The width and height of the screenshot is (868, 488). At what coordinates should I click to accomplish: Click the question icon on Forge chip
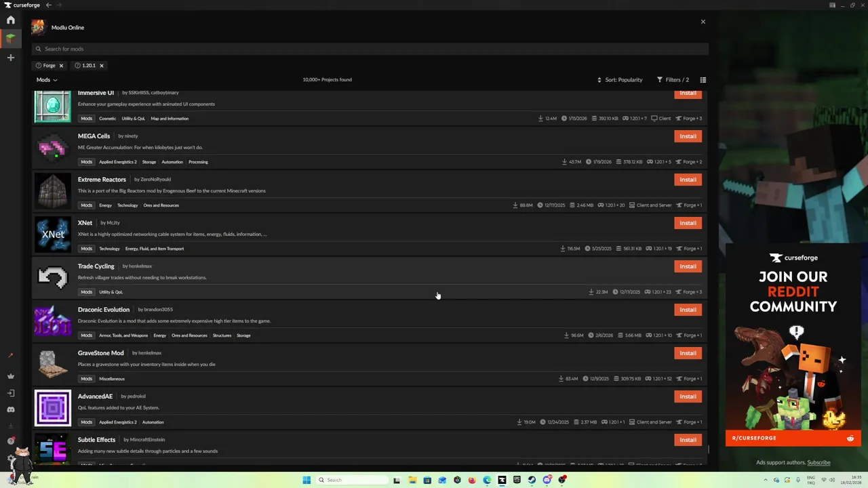39,66
